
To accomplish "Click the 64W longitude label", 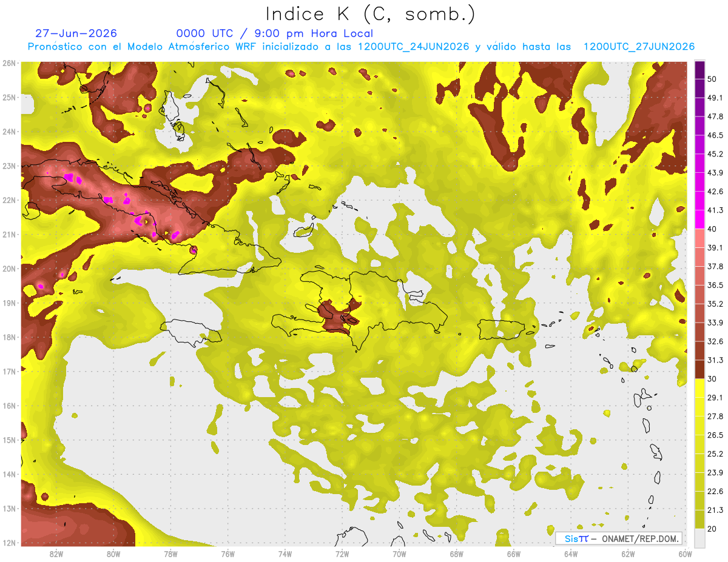I will (571, 554).
